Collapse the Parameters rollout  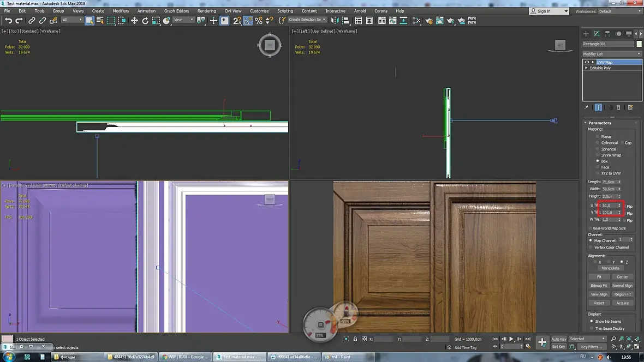tap(599, 123)
